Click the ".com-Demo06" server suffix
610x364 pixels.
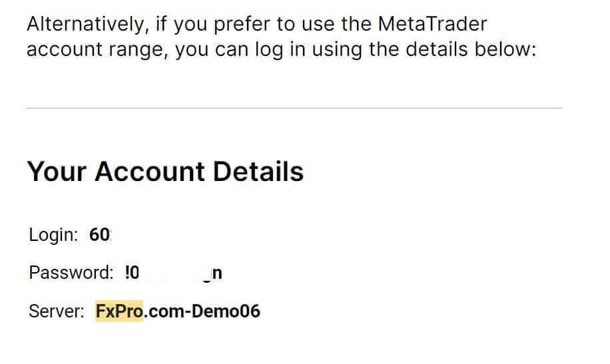click(x=202, y=311)
